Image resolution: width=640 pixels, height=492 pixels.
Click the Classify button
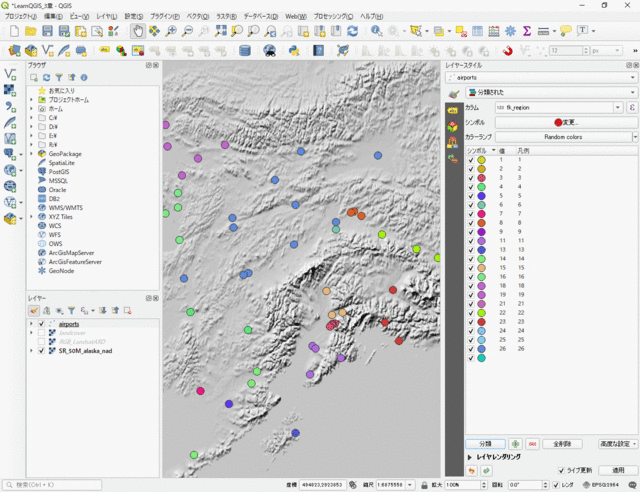pyautogui.click(x=485, y=444)
